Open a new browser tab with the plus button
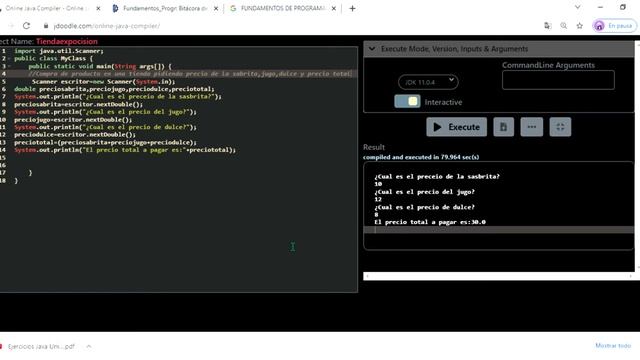The width and height of the screenshot is (640, 360). pyautogui.click(x=352, y=8)
